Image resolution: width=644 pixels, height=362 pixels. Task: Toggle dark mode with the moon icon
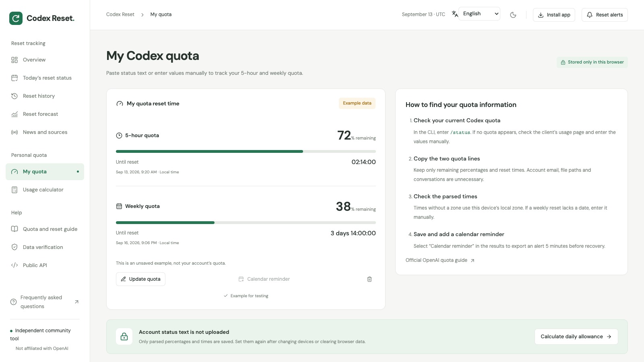[513, 15]
